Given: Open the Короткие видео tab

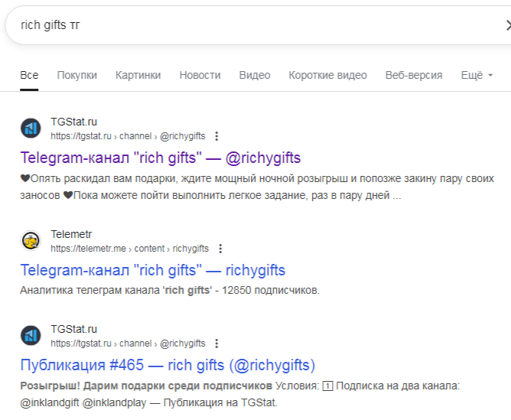Looking at the screenshot, I should point(327,75).
